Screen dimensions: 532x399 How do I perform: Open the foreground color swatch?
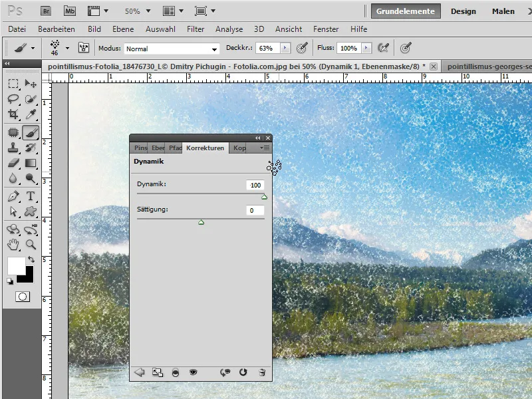pyautogui.click(x=16, y=265)
